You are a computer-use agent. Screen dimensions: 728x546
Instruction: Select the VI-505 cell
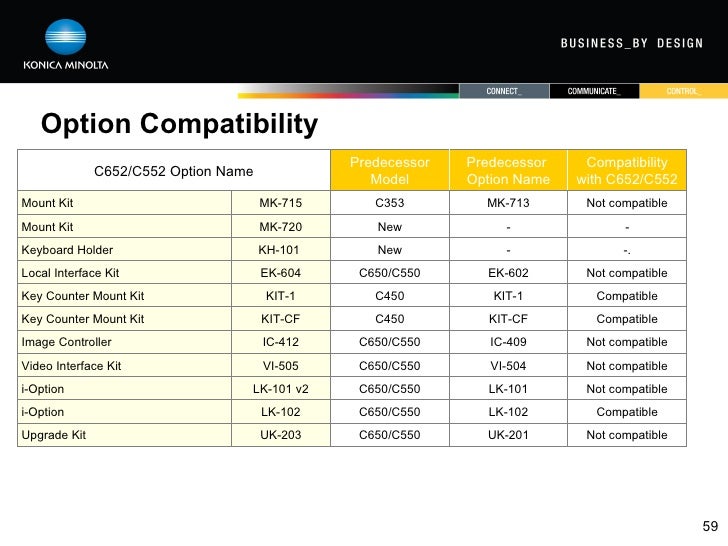coord(280,366)
